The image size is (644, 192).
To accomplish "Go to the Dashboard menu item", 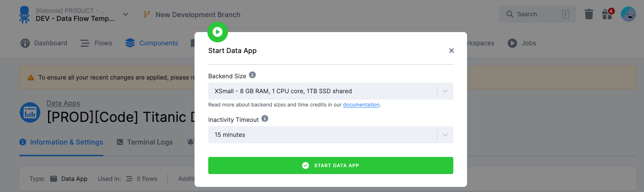I will click(44, 43).
